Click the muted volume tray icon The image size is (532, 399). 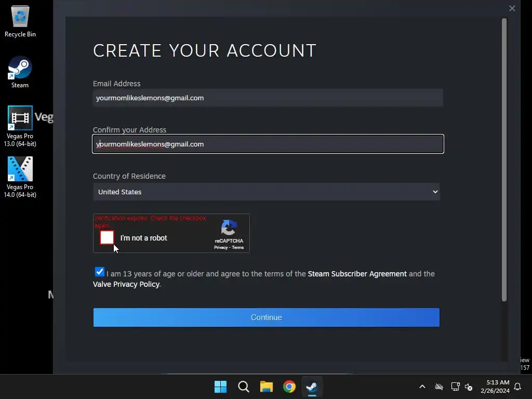pos(469,387)
